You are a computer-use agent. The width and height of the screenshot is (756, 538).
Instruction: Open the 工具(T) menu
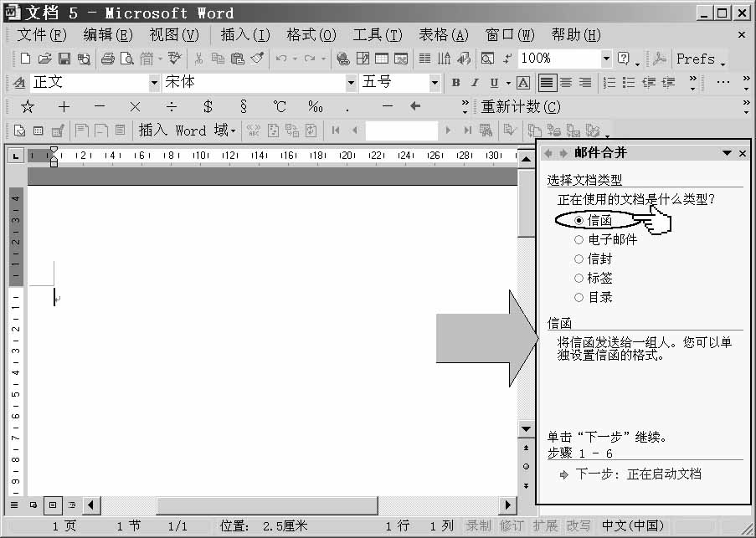coord(378,35)
